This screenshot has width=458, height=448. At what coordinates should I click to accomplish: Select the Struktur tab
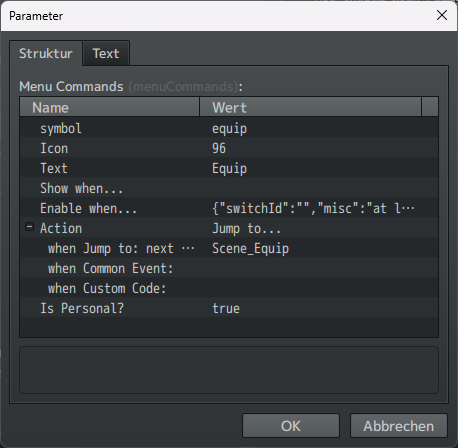tap(46, 53)
